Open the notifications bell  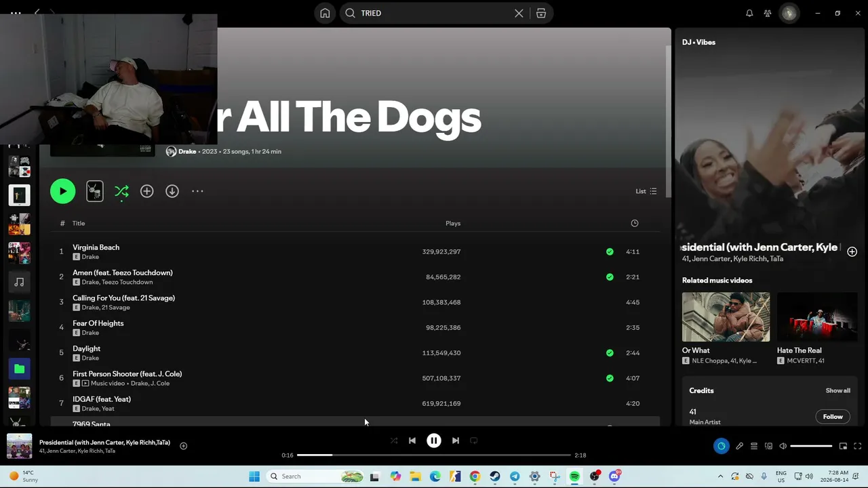[749, 13]
